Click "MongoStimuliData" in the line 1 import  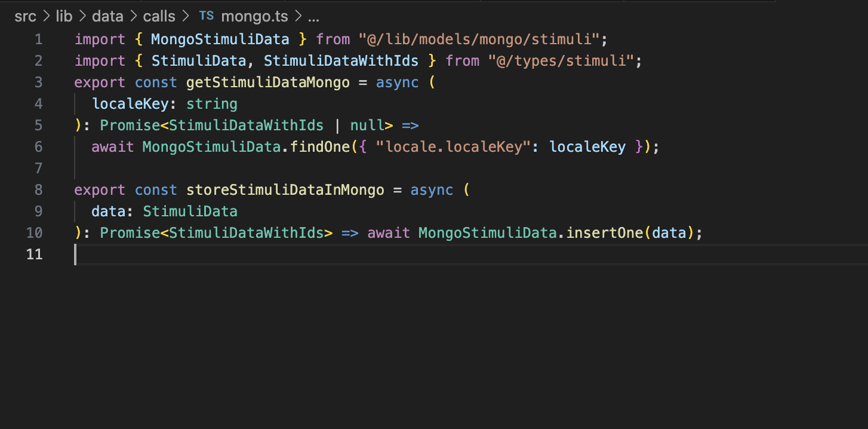[220, 39]
